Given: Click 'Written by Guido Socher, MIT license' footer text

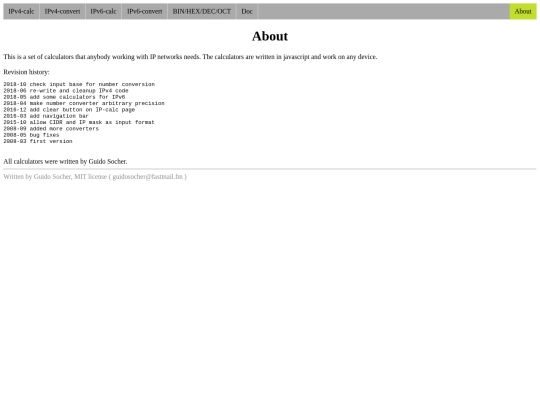Looking at the screenshot, I should click(55, 177).
